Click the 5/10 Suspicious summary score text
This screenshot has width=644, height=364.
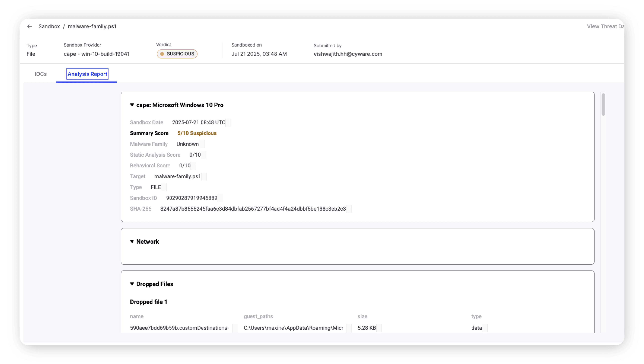(x=197, y=133)
